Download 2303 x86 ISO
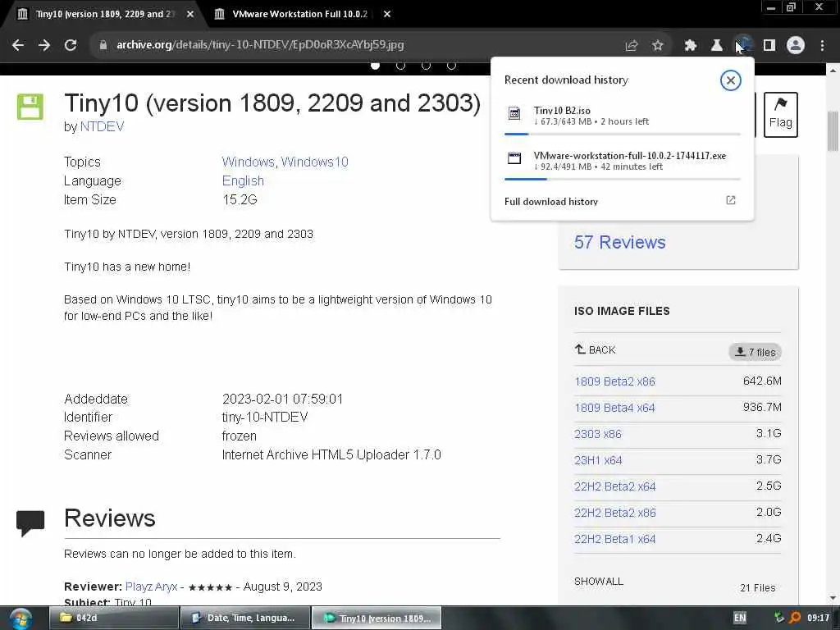 [x=598, y=434]
